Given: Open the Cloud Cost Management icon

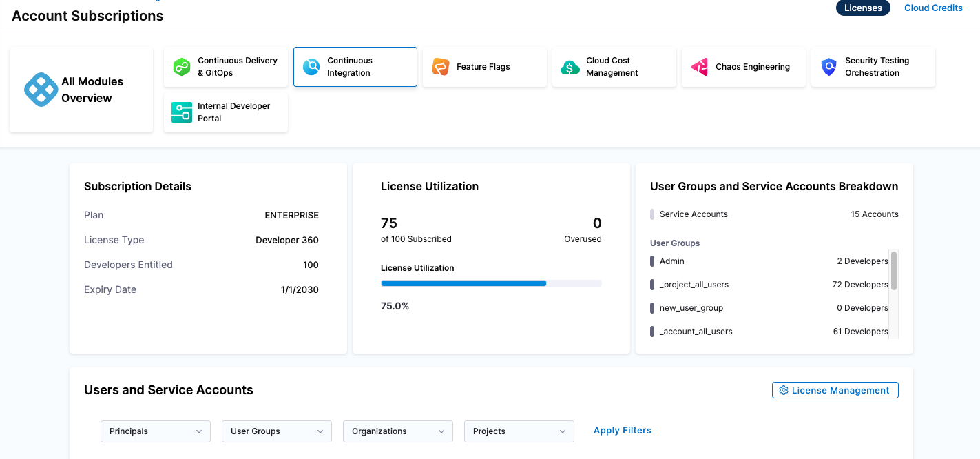Looking at the screenshot, I should (570, 67).
